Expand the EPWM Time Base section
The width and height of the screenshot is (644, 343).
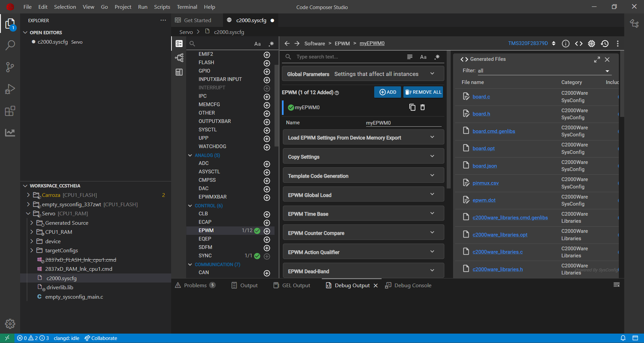(363, 214)
